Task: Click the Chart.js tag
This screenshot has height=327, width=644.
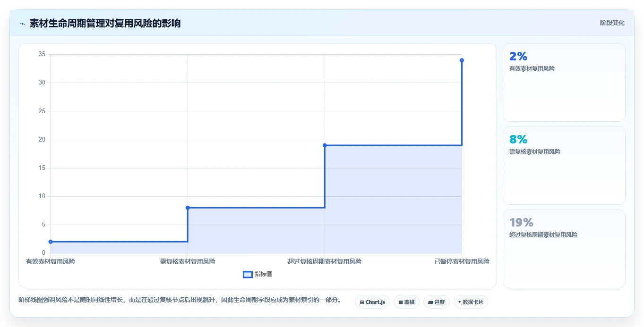Action: (372, 302)
